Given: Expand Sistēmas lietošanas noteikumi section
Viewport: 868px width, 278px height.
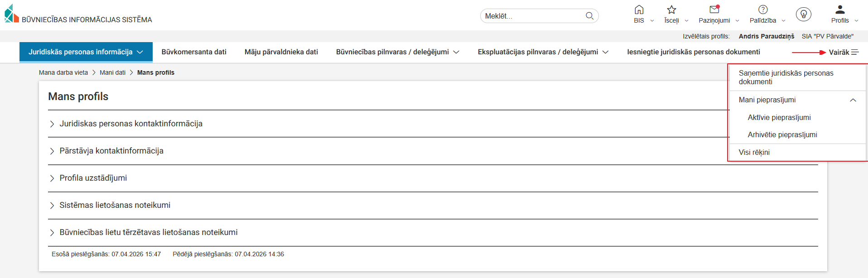Looking at the screenshot, I should [x=115, y=205].
